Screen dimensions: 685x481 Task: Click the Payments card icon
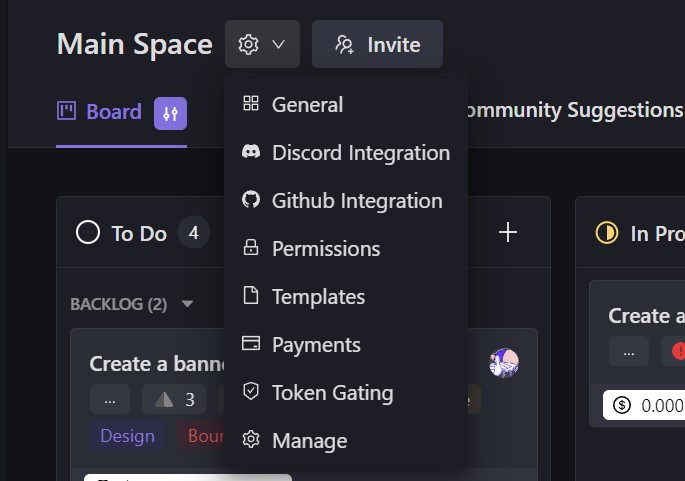pos(251,344)
